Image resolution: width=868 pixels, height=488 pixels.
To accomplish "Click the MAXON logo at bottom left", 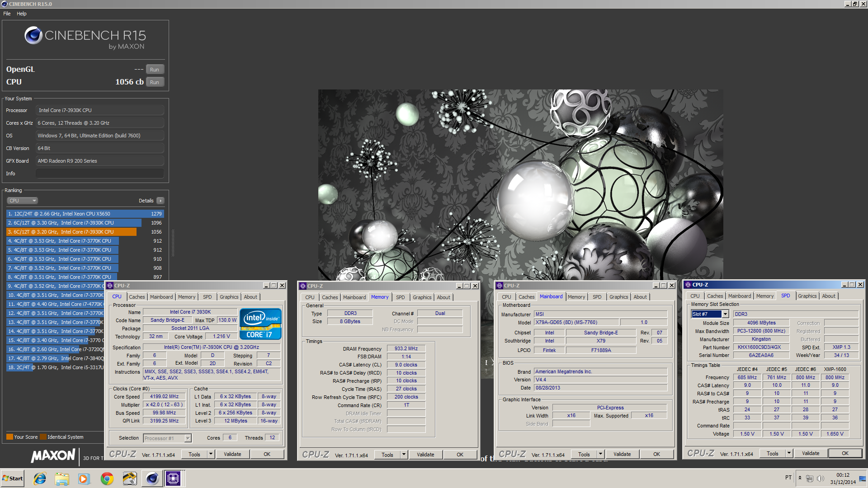I will [53, 455].
